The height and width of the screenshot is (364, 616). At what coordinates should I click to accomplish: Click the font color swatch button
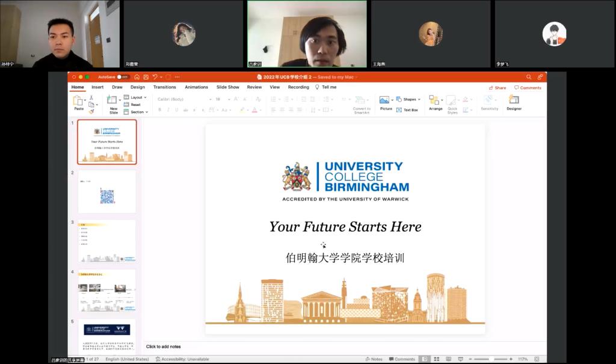(254, 110)
